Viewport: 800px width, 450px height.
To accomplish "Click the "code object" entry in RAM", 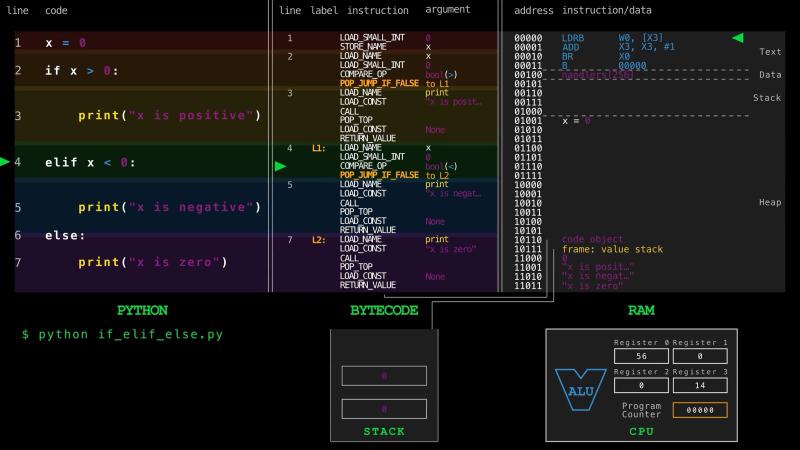I will pyautogui.click(x=592, y=239).
